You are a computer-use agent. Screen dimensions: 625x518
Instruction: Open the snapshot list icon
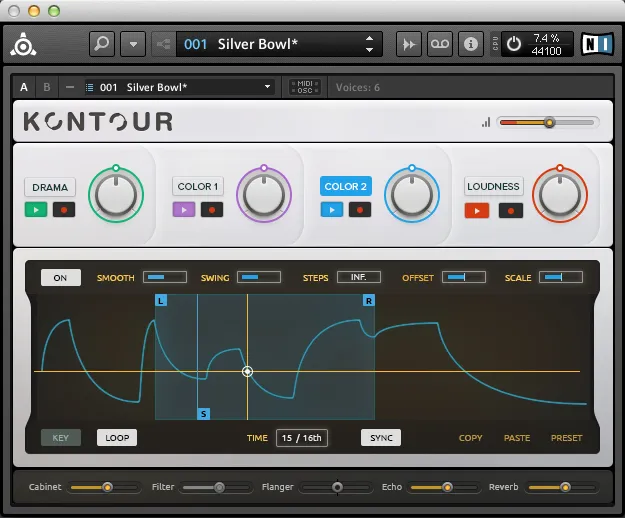(x=90, y=87)
